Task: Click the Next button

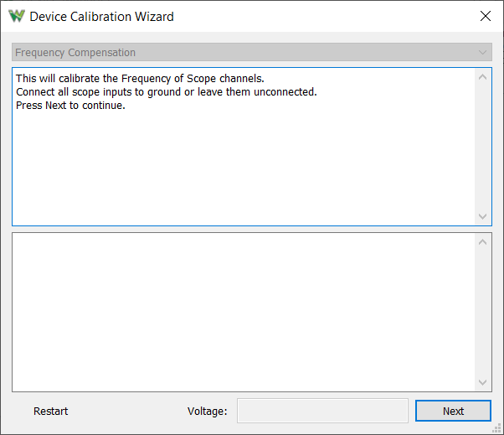Action: (453, 411)
